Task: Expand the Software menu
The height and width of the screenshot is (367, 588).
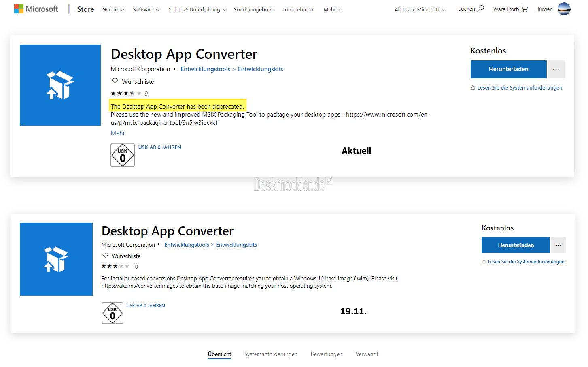Action: tap(146, 9)
